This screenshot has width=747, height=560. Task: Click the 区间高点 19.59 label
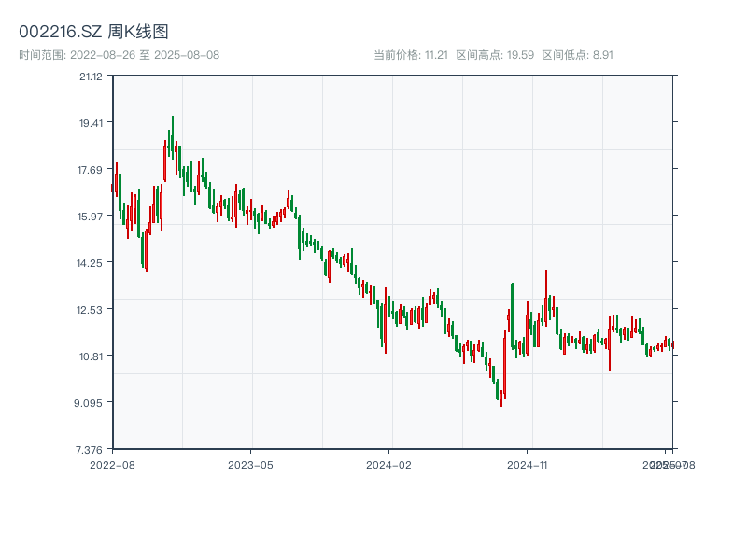pyautogui.click(x=495, y=55)
